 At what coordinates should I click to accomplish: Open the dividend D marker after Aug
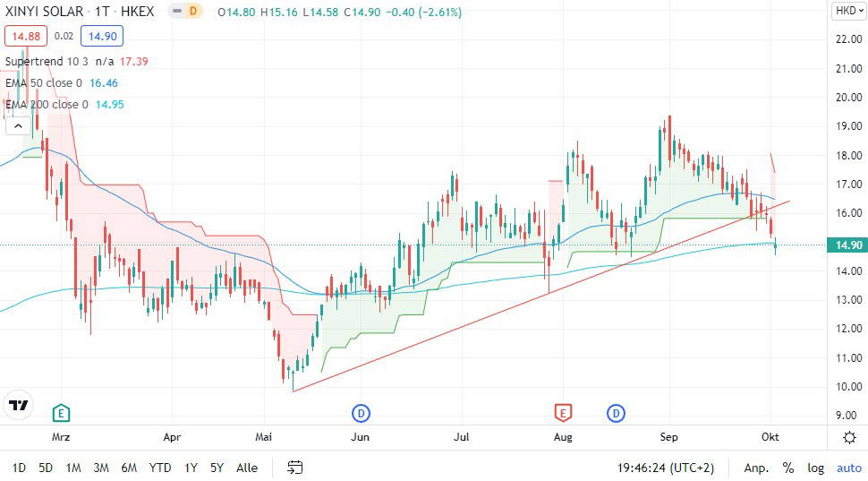click(616, 413)
